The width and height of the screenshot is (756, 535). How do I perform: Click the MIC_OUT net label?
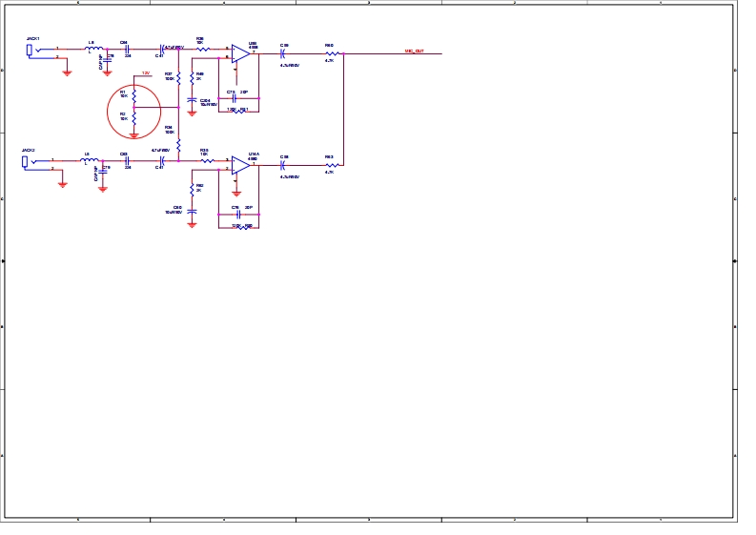[415, 51]
